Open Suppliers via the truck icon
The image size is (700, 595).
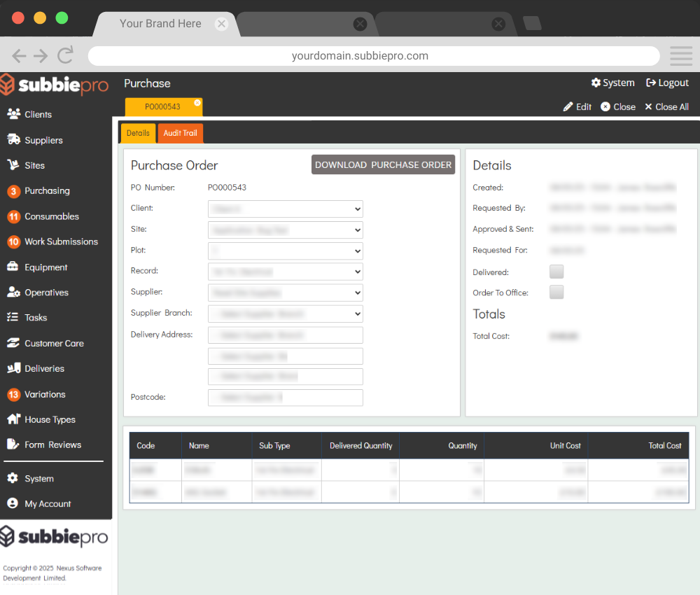13,140
